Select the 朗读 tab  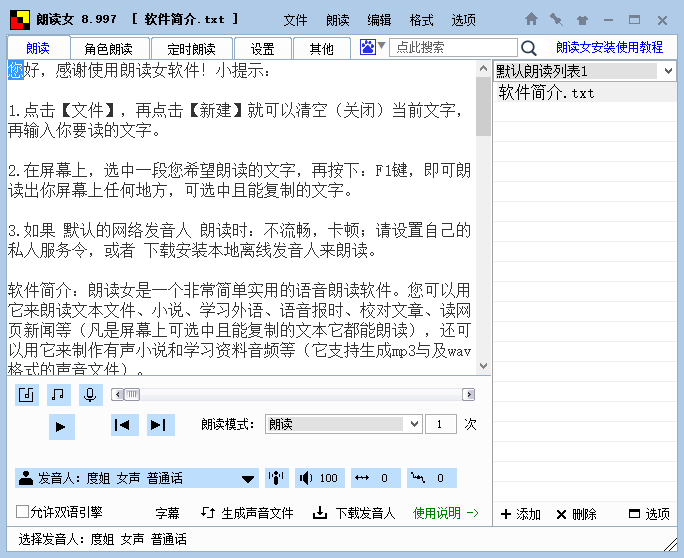pos(38,48)
